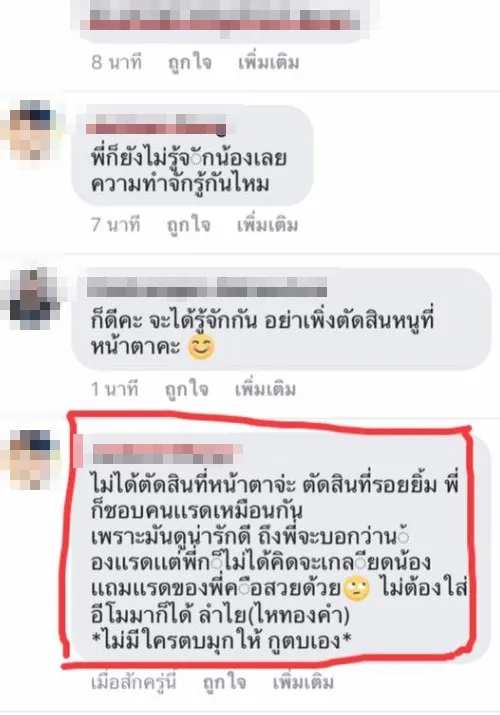Click ถูกใจ under the 8 นาที comment

point(190,63)
